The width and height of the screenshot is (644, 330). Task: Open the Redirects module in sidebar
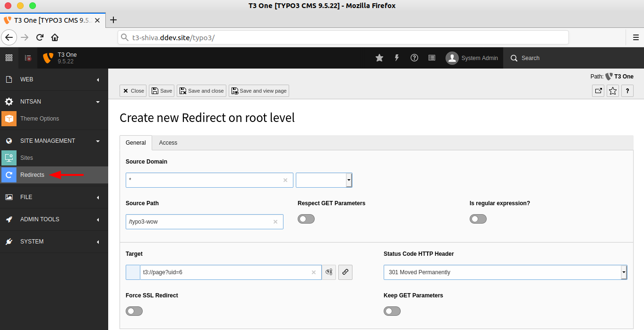(x=32, y=174)
